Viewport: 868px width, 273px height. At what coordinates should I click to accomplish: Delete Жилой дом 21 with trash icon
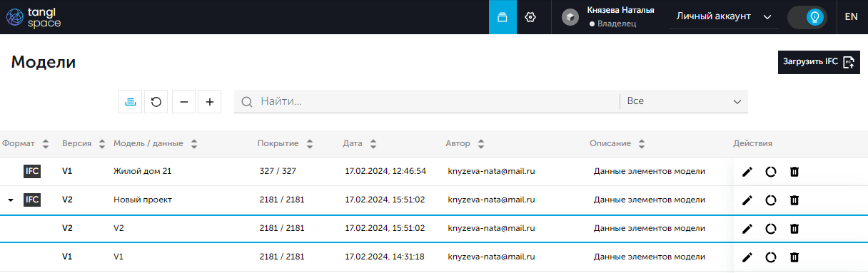coord(794,172)
